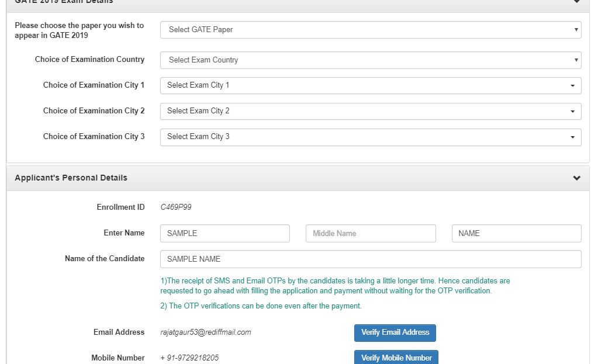This screenshot has width=591, height=364.
Task: Click the Choice of Examination Country label
Action: (x=89, y=59)
